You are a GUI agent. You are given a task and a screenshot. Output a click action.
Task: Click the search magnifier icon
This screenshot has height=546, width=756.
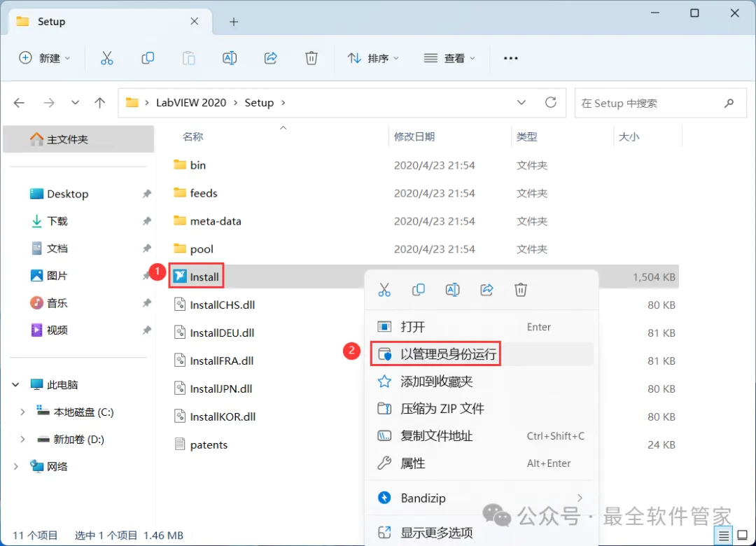pyautogui.click(x=729, y=103)
